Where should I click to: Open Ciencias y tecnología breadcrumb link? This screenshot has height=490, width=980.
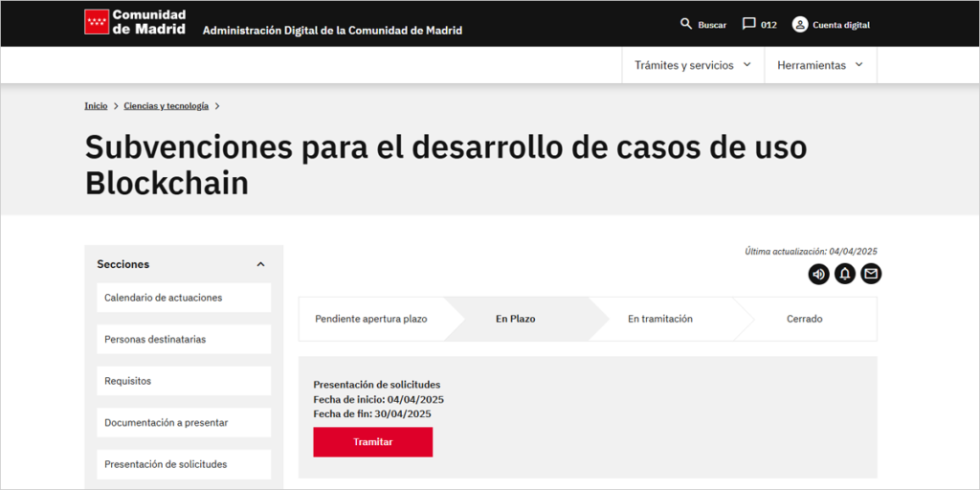click(x=166, y=106)
